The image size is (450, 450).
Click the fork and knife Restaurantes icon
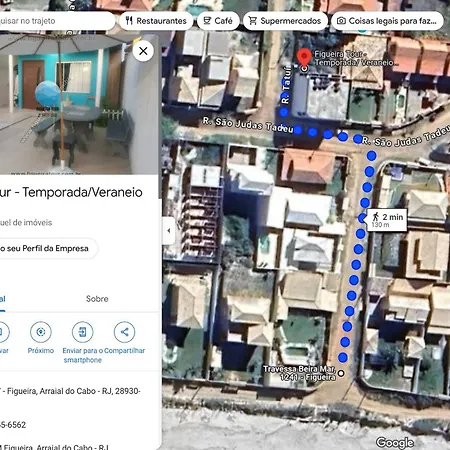129,21
